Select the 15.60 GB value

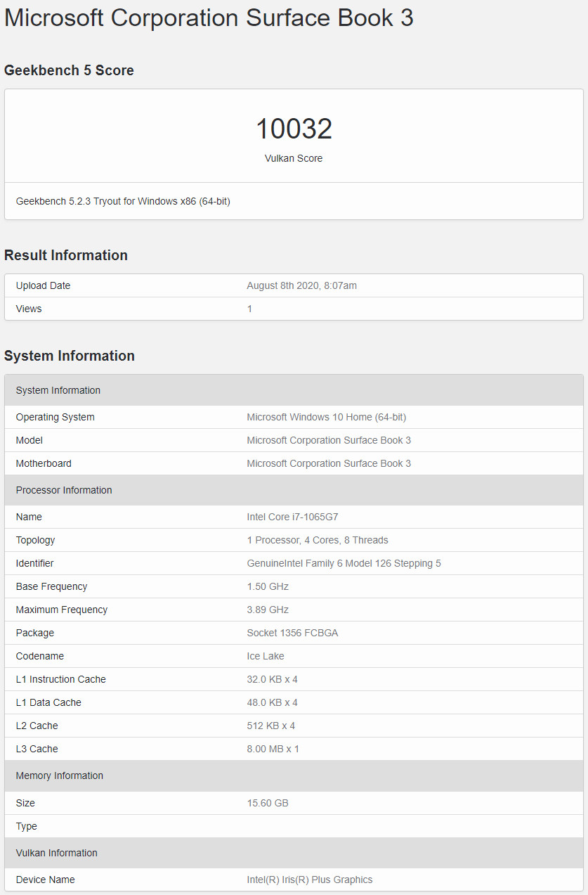[x=268, y=803]
